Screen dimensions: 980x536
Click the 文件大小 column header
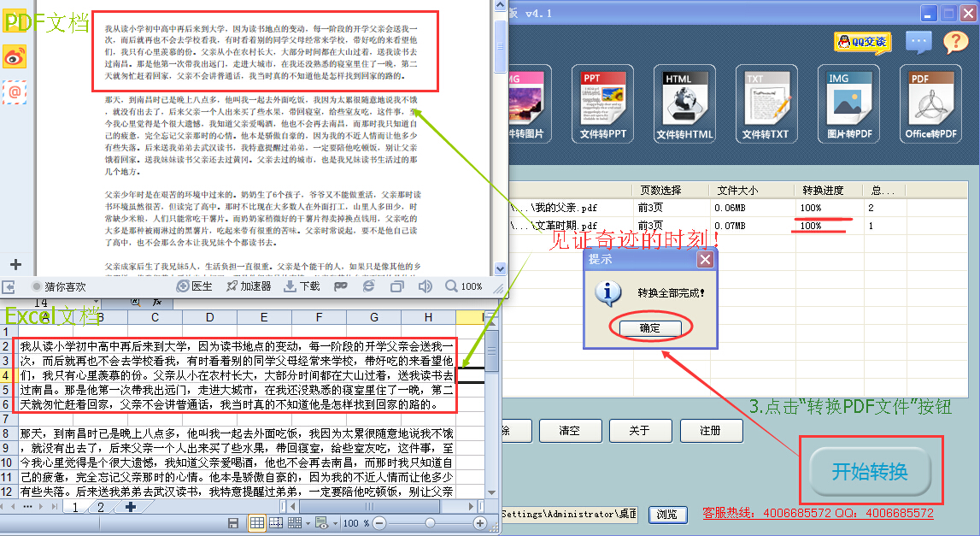751,190
